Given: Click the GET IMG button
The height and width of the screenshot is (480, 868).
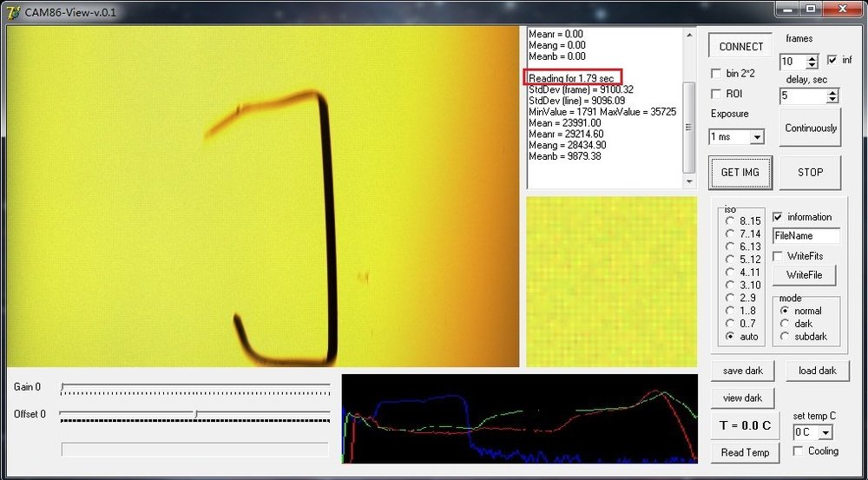Looking at the screenshot, I should [740, 172].
